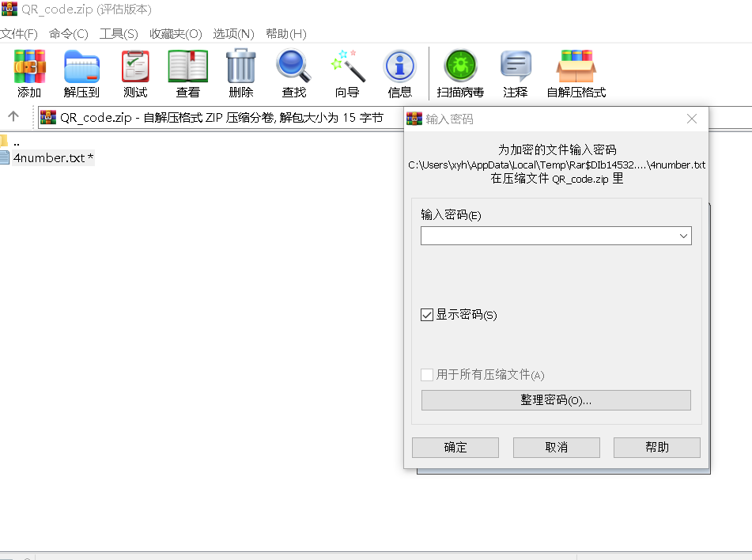Click the 自解压格式 (SFX) icon
Screen dimensions: 752x560
click(x=576, y=68)
